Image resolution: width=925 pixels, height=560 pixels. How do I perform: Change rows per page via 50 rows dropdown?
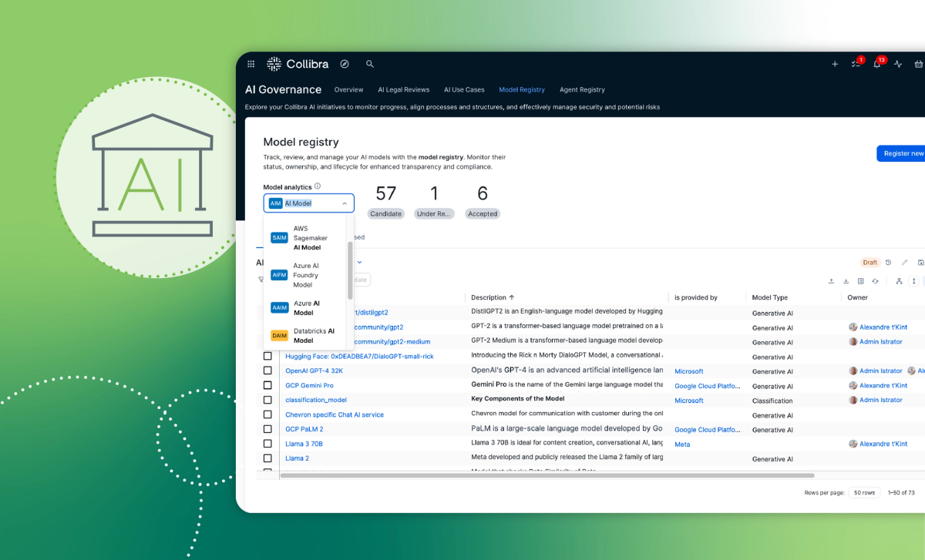[864, 492]
